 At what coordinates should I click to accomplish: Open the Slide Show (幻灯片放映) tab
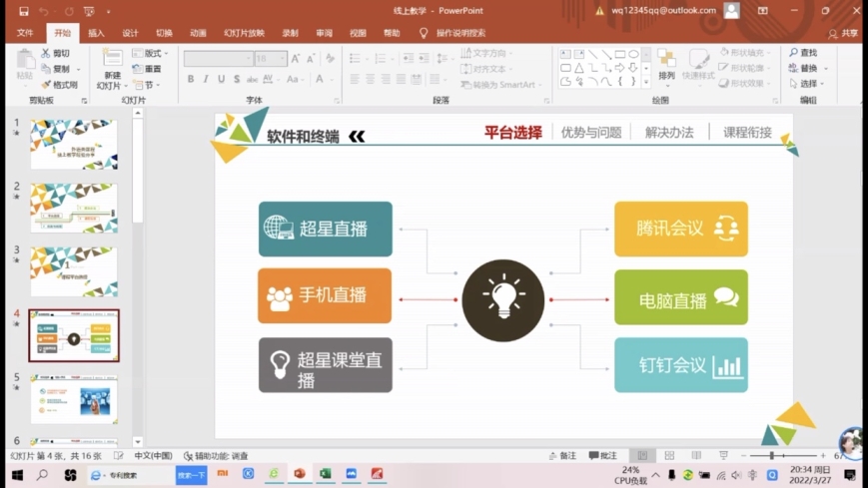[x=244, y=33]
